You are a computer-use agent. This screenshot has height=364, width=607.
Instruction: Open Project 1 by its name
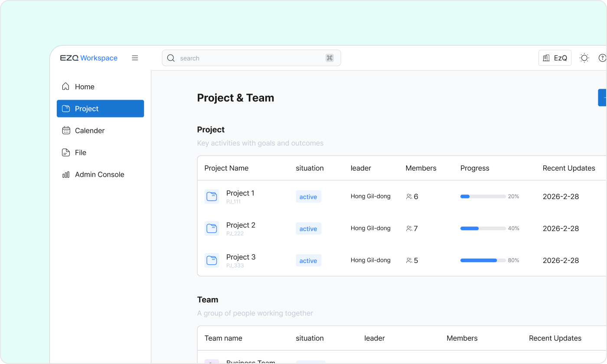coord(240,193)
